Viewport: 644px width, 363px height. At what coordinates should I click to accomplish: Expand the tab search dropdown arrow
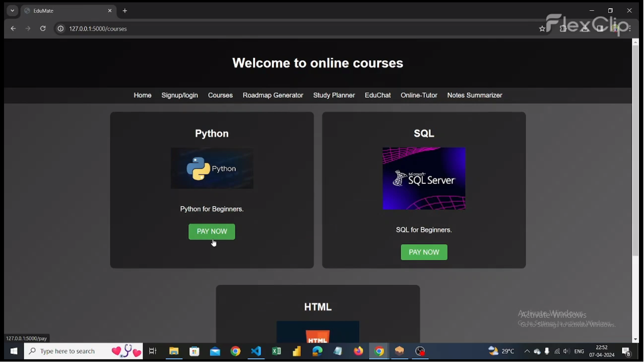pos(12,11)
